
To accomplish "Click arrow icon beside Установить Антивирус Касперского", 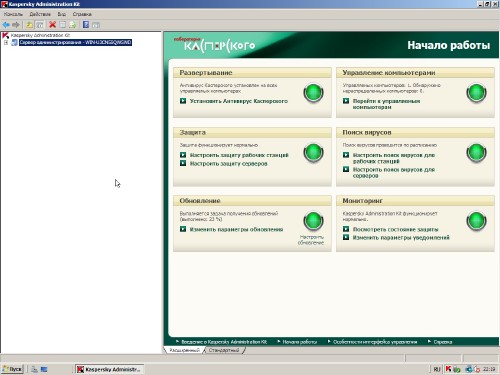I will click(x=183, y=101).
